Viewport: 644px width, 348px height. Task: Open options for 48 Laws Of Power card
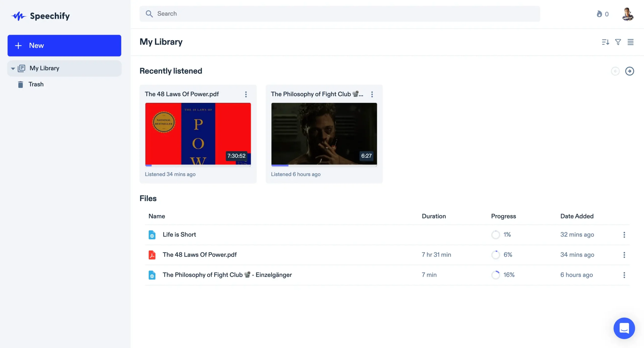click(x=246, y=94)
